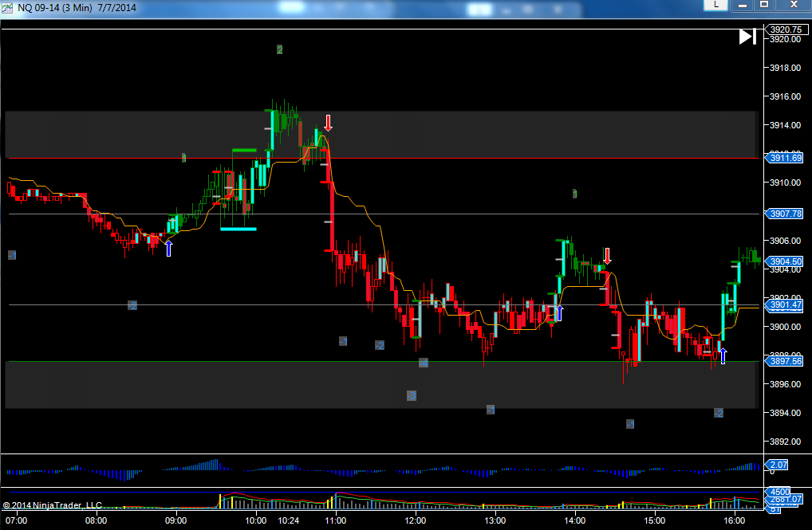Viewport: 812px width, 530px height.
Task: Click the green 2 marker above the high
Action: pos(280,49)
